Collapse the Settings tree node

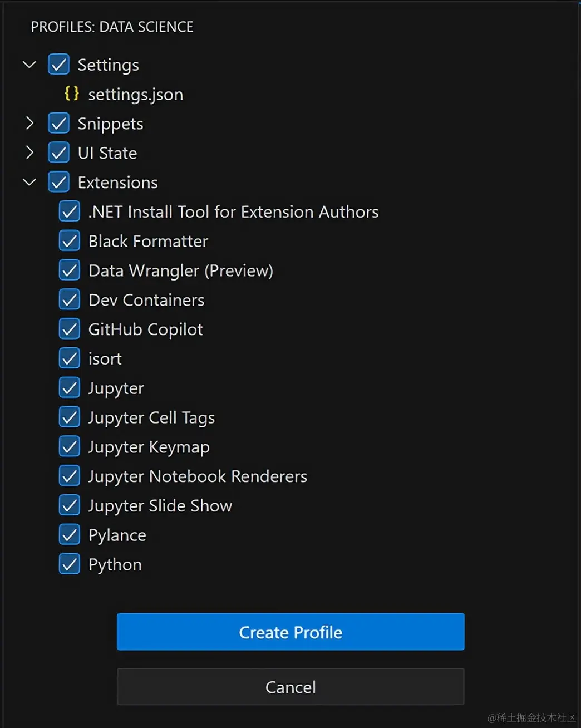pyautogui.click(x=29, y=65)
